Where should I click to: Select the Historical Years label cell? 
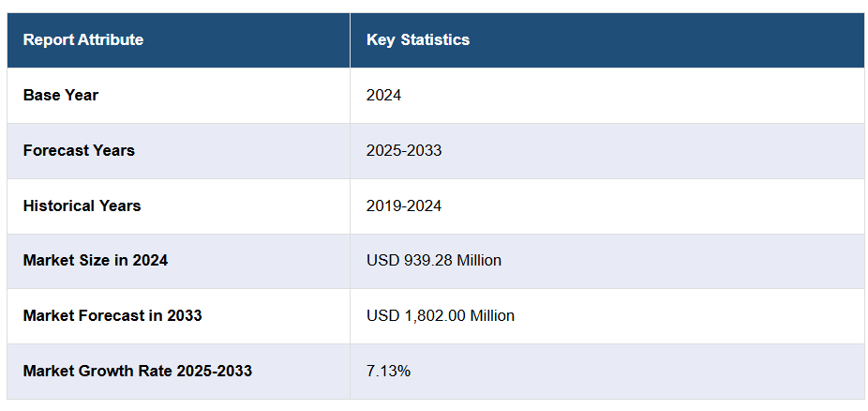[x=82, y=205]
